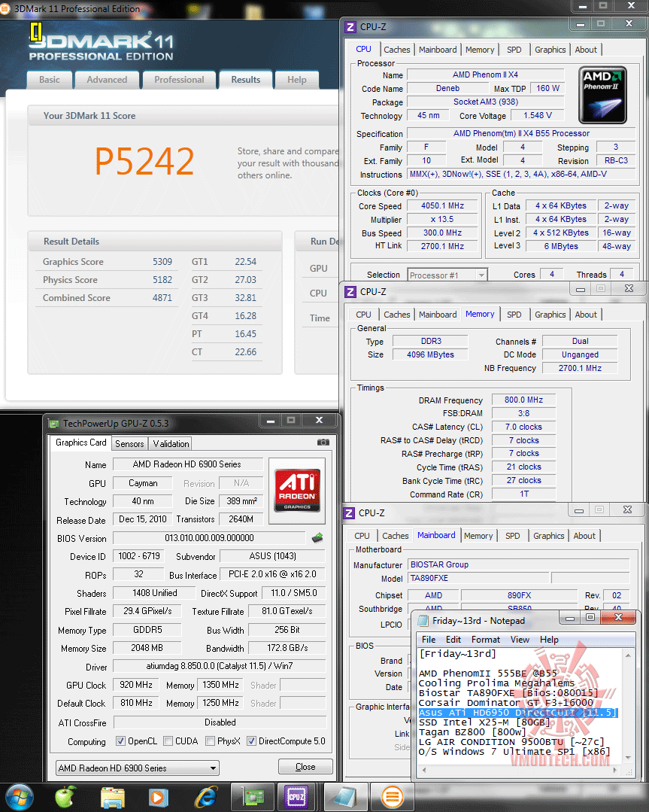The height and width of the screenshot is (812, 649).
Task: Click the P5242 score text
Action: tap(144, 161)
